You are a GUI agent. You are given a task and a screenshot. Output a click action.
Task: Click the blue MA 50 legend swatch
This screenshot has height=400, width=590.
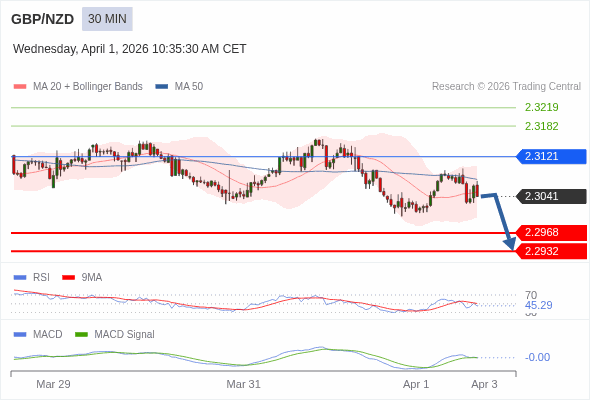pyautogui.click(x=162, y=87)
